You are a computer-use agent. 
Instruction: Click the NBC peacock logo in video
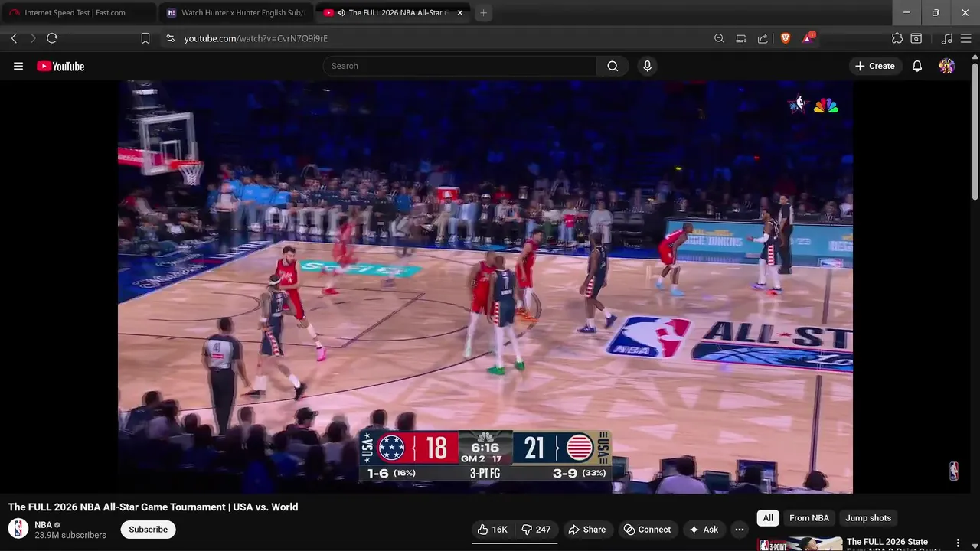825,106
